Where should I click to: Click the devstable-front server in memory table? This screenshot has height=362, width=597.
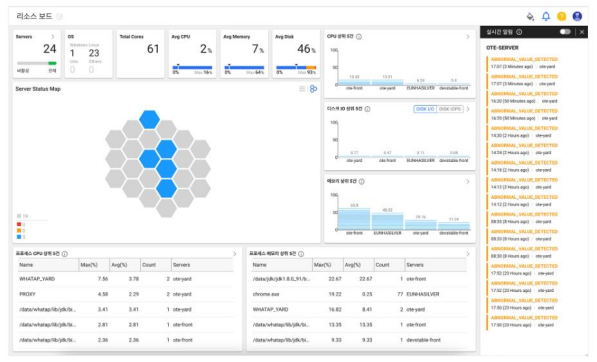point(423,340)
